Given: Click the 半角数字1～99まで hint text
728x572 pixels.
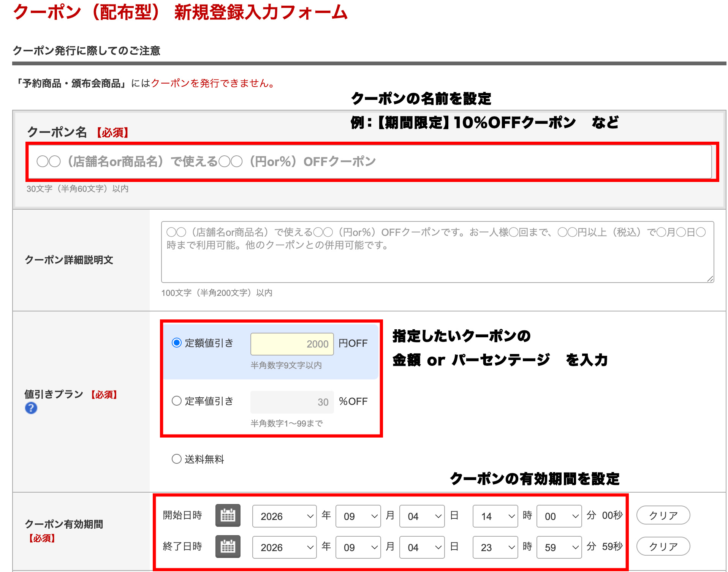Looking at the screenshot, I should point(287,423).
